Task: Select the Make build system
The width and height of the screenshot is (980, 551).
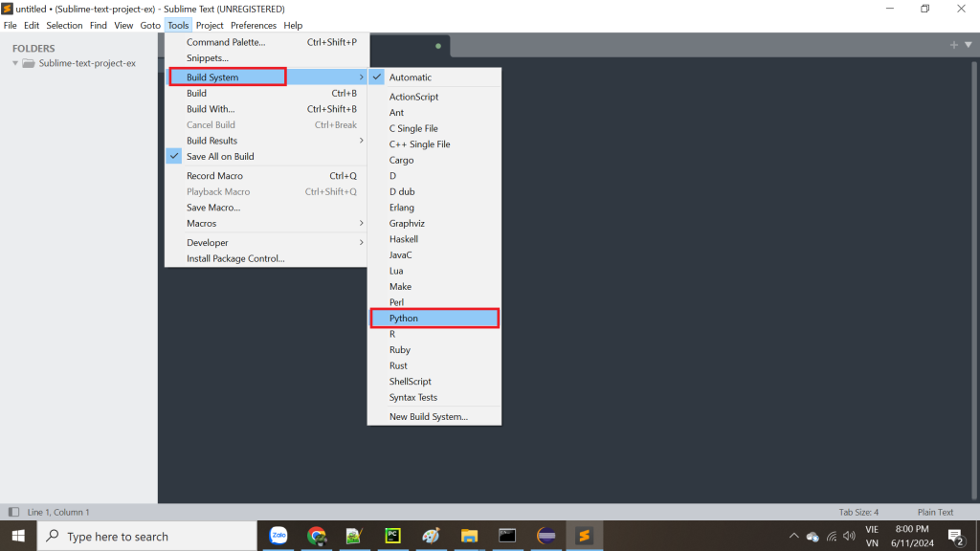Action: coord(434,287)
